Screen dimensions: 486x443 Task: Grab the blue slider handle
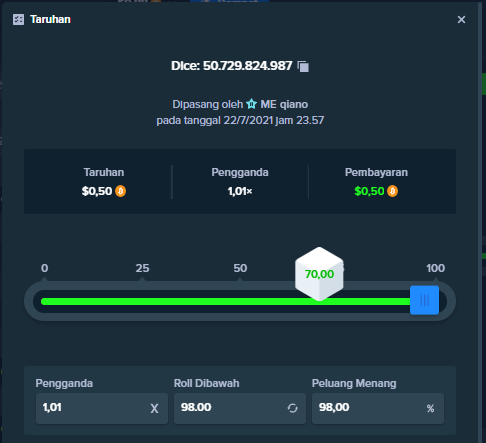click(x=424, y=300)
